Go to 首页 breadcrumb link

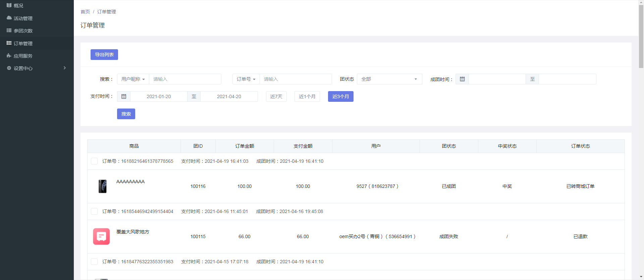click(85, 12)
